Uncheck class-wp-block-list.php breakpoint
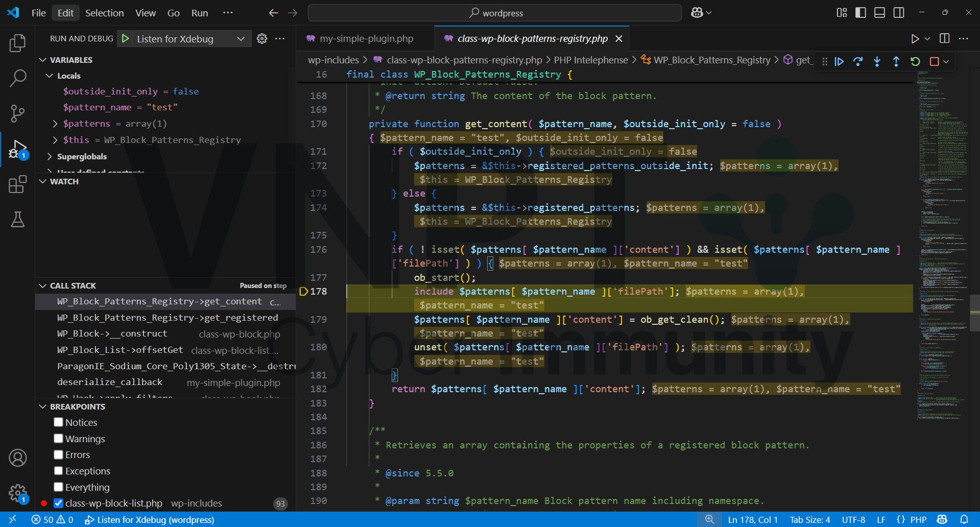The height and width of the screenshot is (527, 980). pos(59,503)
